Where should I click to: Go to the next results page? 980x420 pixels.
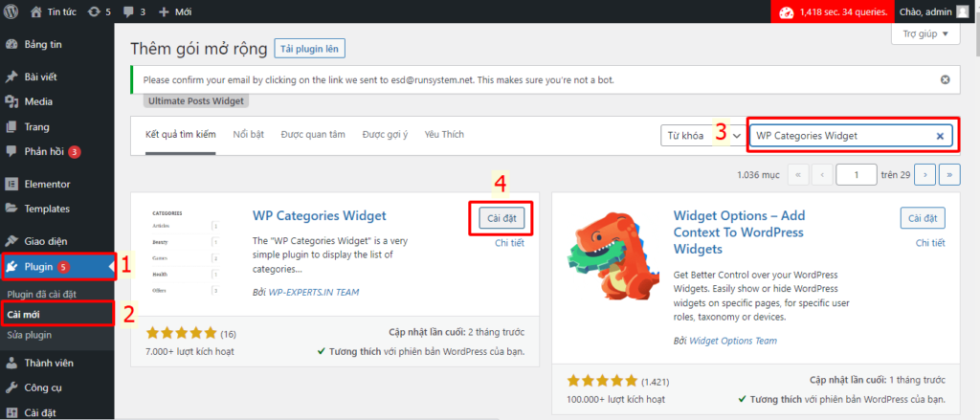924,176
